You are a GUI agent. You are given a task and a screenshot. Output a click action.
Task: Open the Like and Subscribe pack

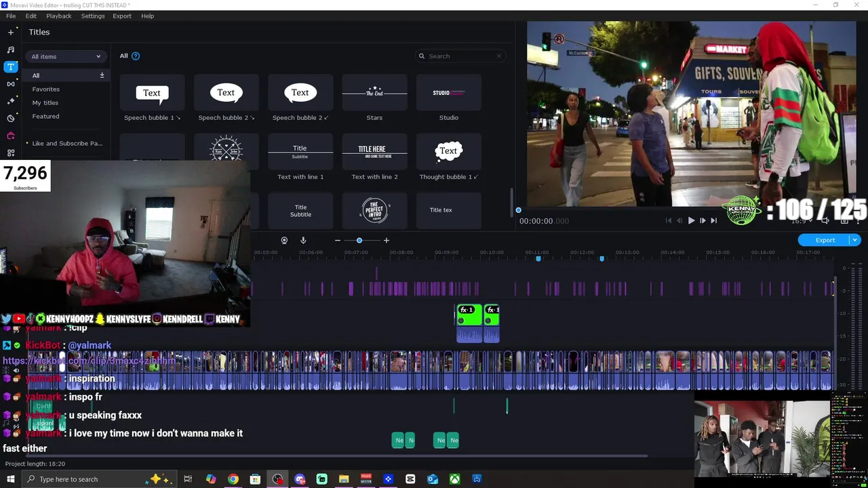[x=67, y=143]
